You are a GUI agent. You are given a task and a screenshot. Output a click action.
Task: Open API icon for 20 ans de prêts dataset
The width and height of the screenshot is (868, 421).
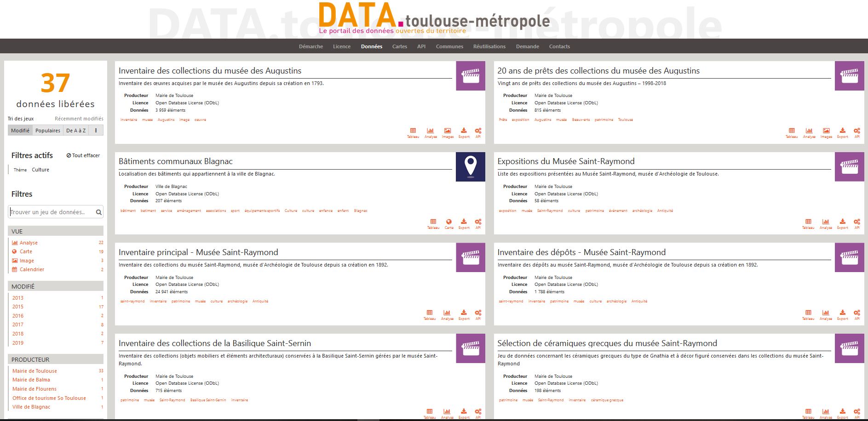pyautogui.click(x=857, y=132)
